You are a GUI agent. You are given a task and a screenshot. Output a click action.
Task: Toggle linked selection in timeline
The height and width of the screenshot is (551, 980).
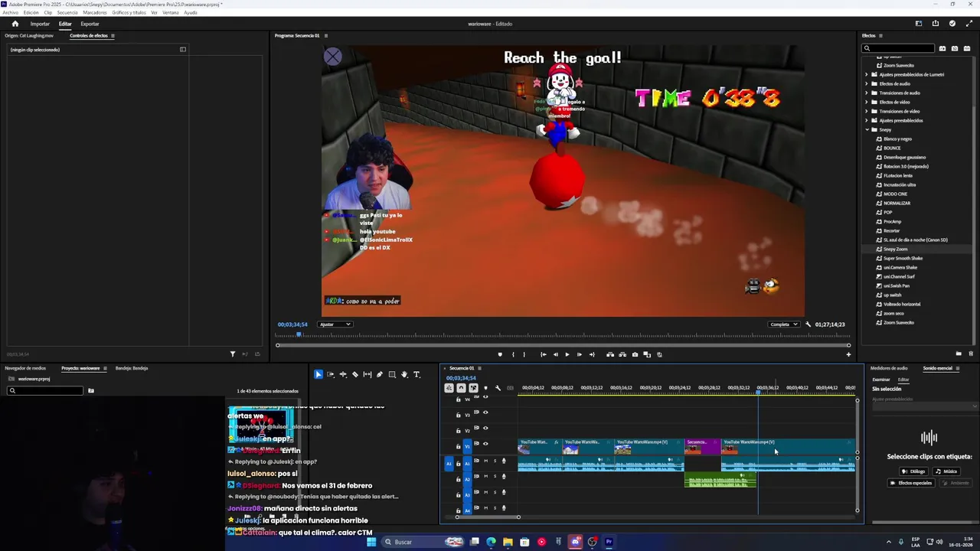473,388
